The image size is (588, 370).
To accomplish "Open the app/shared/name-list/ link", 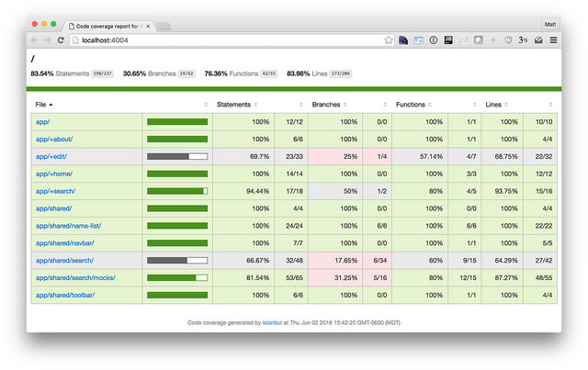I will (x=68, y=226).
